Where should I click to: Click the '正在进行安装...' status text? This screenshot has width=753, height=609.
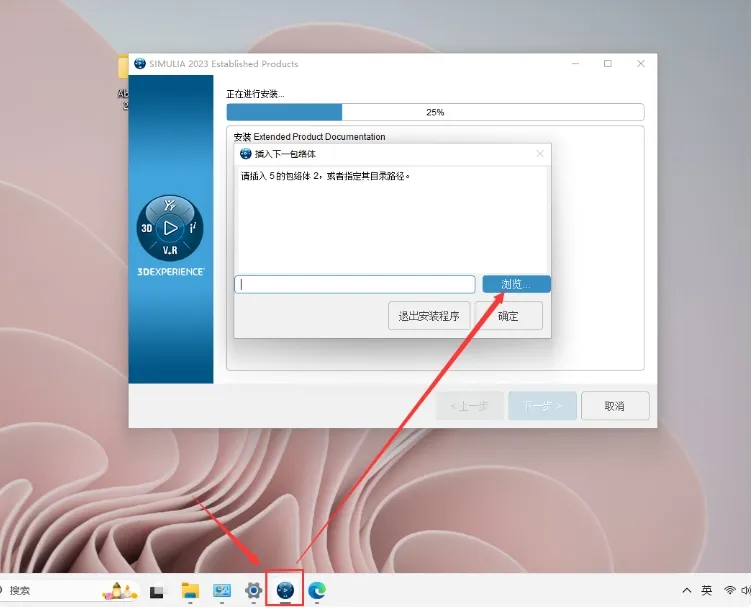(x=255, y=94)
